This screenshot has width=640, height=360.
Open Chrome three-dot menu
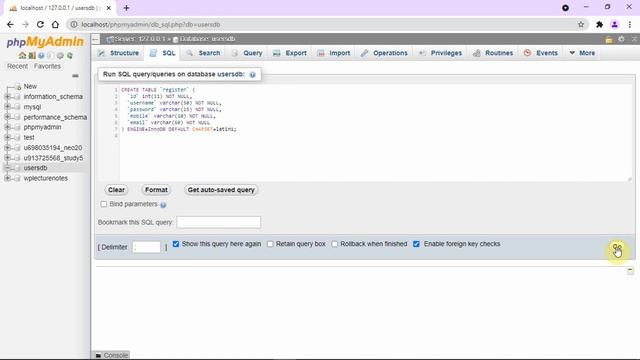[x=630, y=24]
